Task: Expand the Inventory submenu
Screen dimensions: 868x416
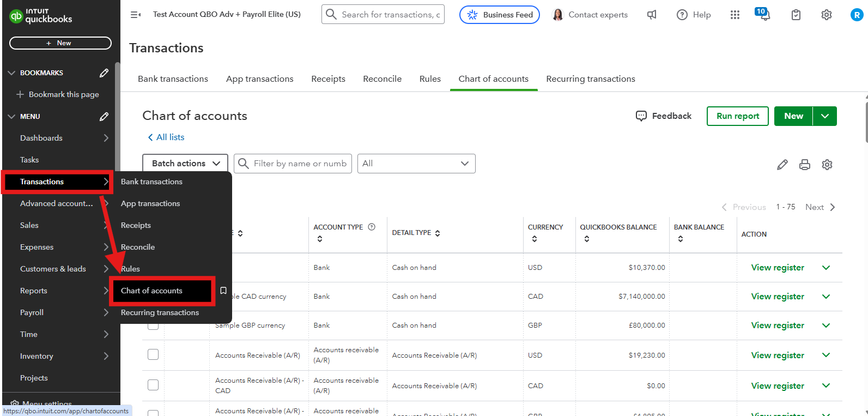Action: tap(106, 357)
